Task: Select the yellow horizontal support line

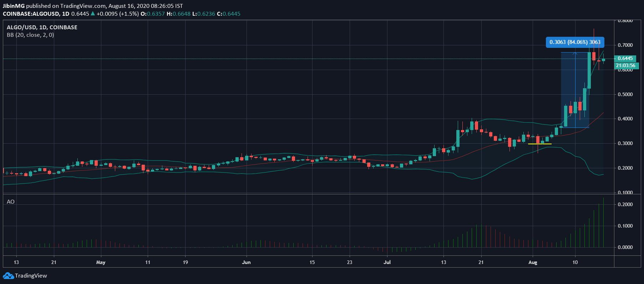Action: point(539,144)
